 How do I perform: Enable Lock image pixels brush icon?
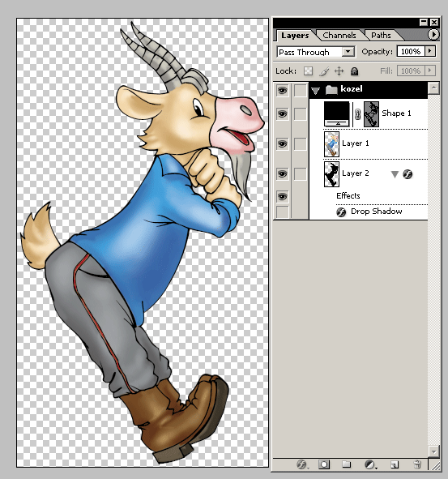click(324, 71)
